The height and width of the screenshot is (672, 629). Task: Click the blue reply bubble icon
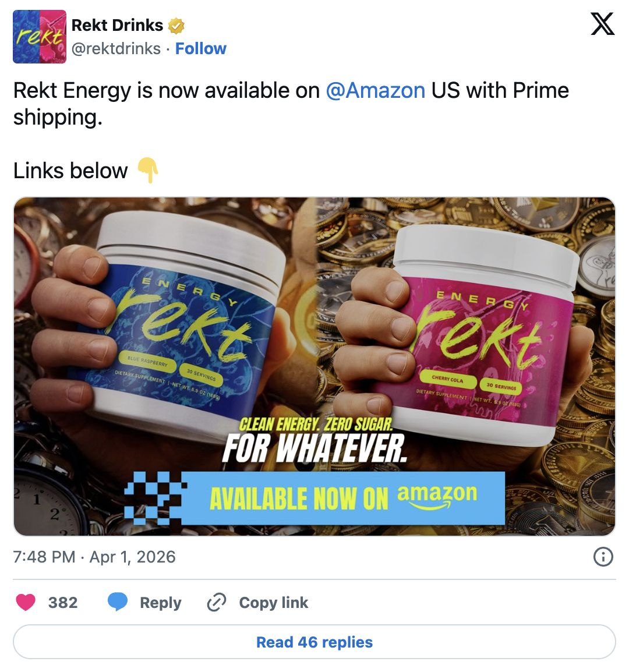118,602
